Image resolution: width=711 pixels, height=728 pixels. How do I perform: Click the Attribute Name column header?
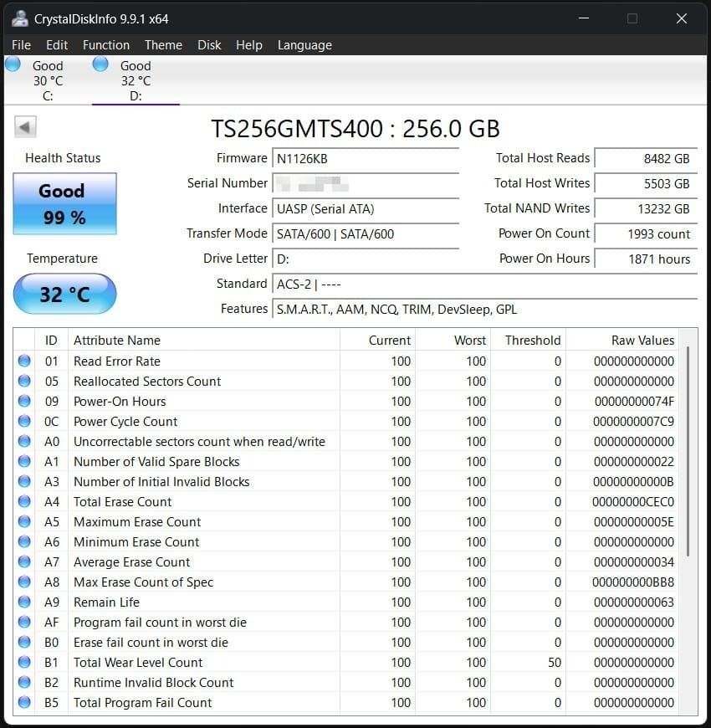click(204, 341)
